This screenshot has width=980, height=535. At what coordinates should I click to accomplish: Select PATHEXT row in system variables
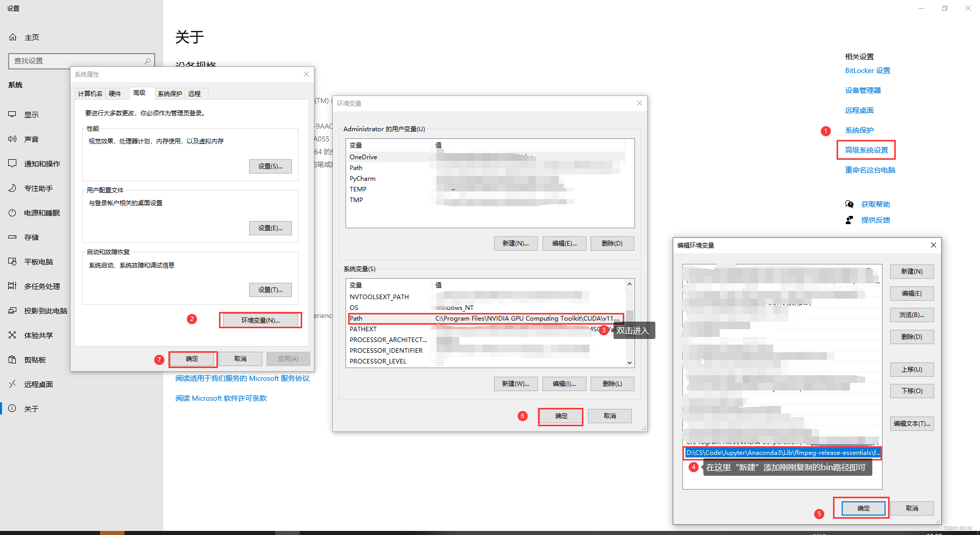486,329
